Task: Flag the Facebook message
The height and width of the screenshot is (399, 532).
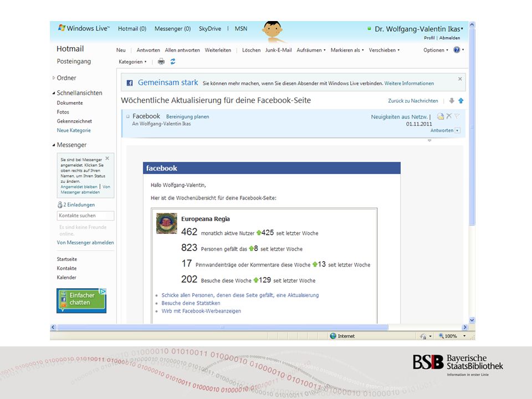Action: pos(457,116)
